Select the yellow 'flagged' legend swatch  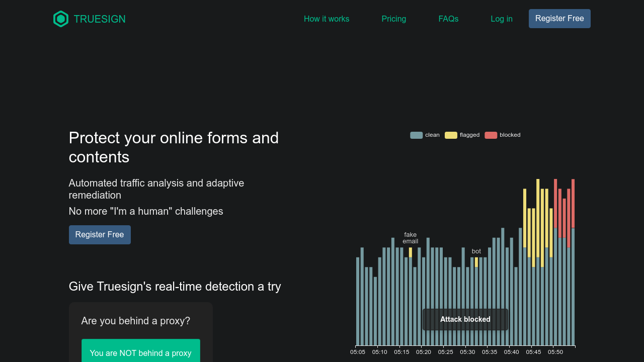pyautogui.click(x=451, y=135)
